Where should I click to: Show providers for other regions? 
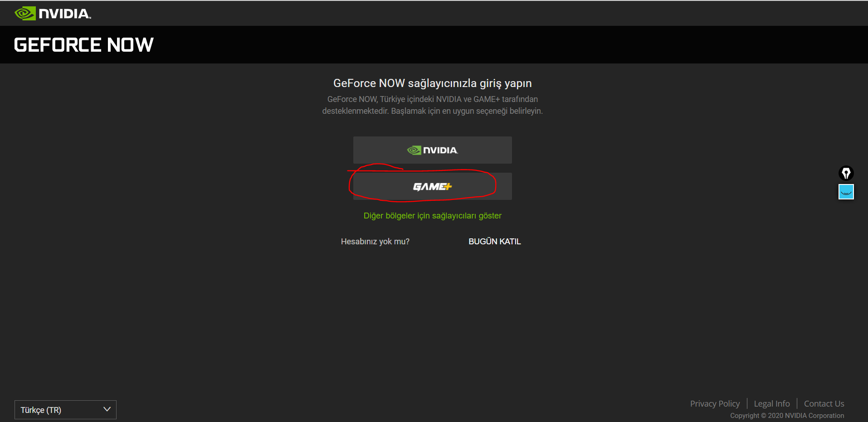(432, 215)
